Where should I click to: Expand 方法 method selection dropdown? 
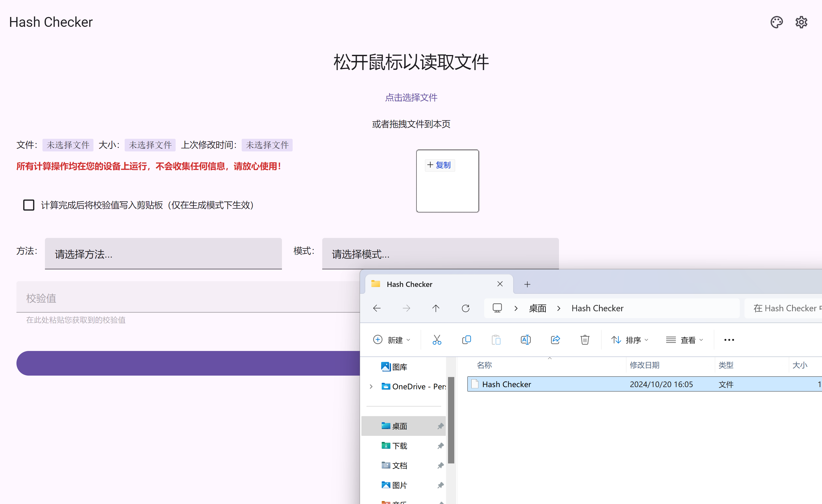164,254
